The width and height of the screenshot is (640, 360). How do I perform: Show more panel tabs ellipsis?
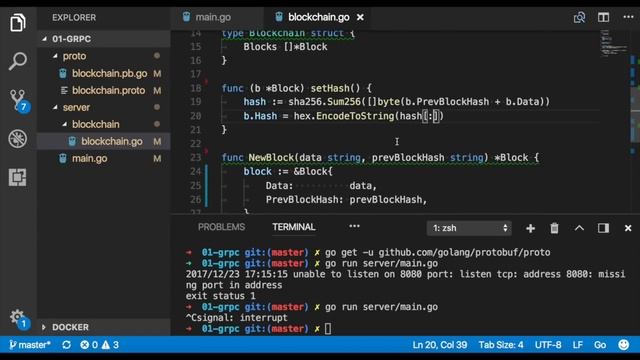(x=354, y=226)
